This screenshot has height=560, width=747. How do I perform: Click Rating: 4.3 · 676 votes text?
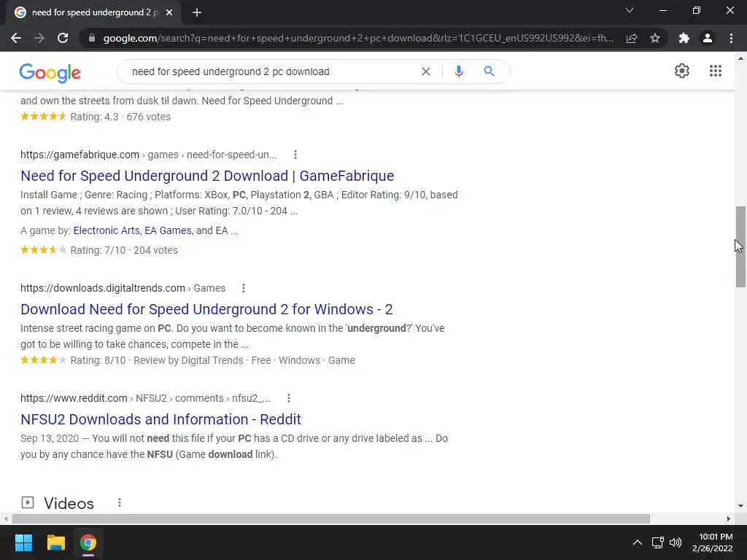tap(120, 117)
